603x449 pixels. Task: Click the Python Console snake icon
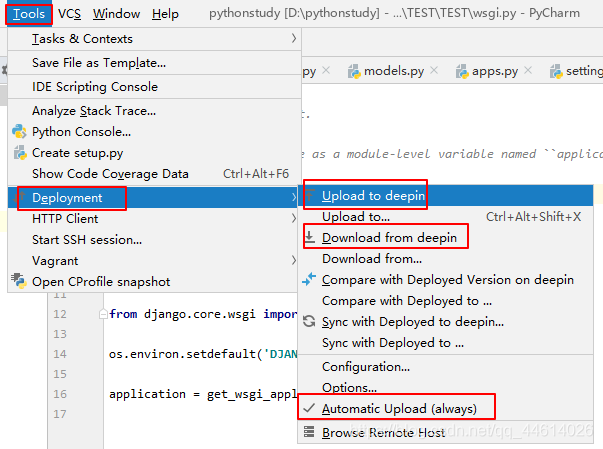click(x=19, y=132)
